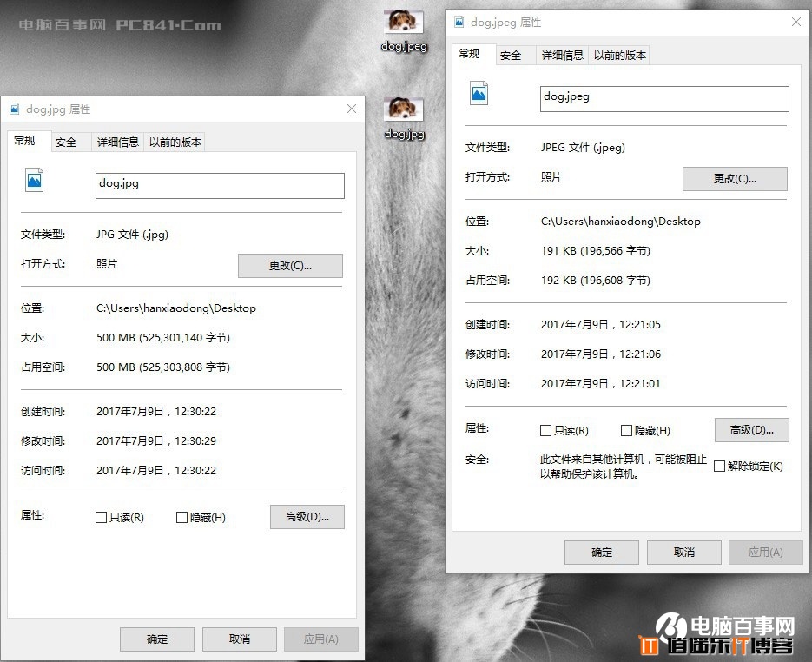
Task: Click 更改(C)... button in dog.jpeg properties
Action: pyautogui.click(x=735, y=179)
